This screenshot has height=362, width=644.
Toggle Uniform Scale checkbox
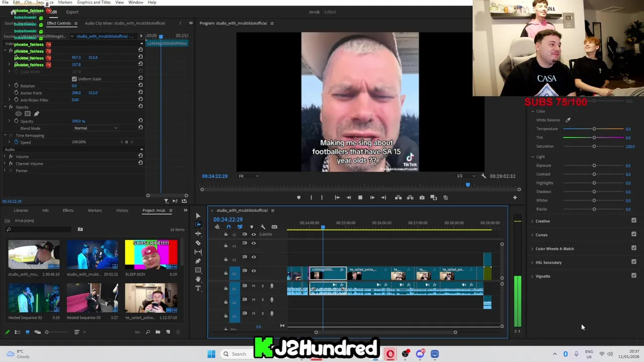coord(74,79)
